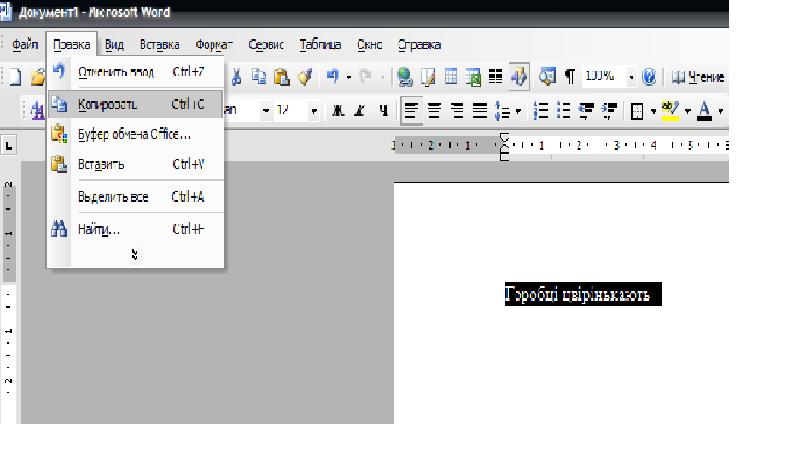Open the Файл menu

(24, 44)
